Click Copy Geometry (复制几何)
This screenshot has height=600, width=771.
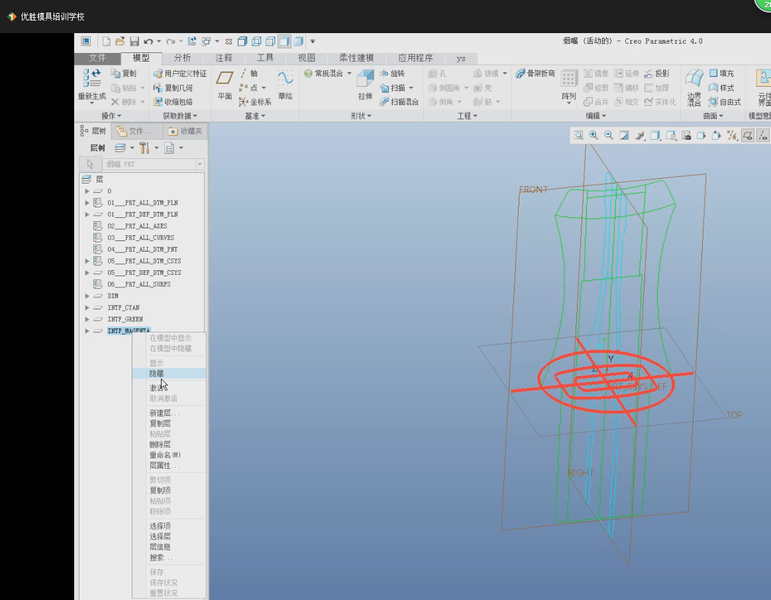pyautogui.click(x=173, y=88)
